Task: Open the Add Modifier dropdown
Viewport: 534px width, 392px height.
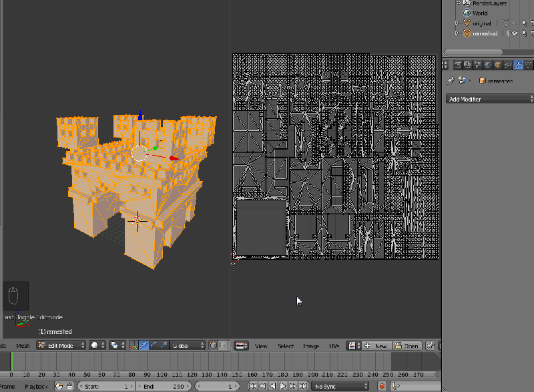Action: [487, 98]
